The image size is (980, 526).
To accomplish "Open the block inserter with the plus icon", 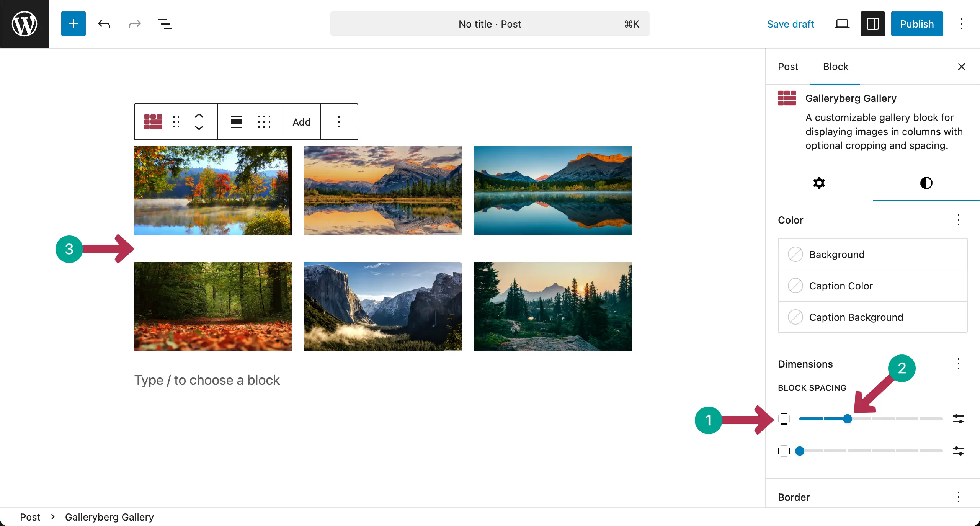I will [73, 24].
